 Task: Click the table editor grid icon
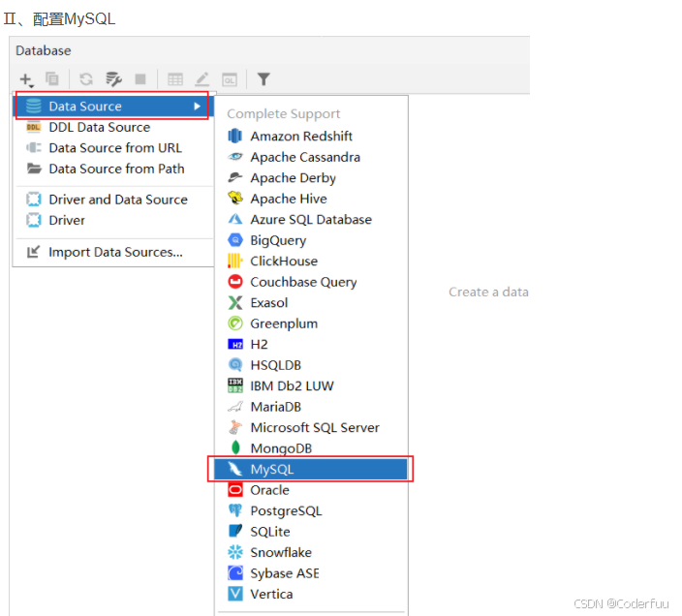pyautogui.click(x=175, y=79)
